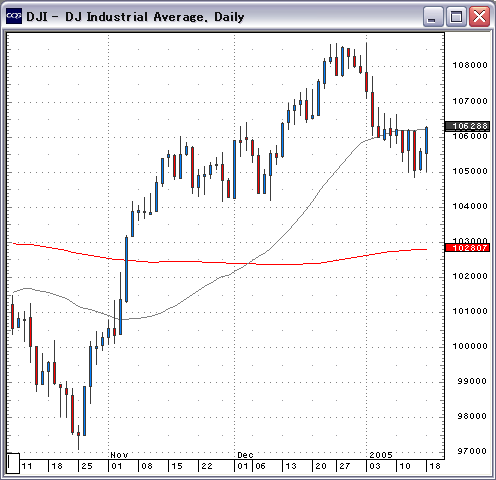The width and height of the screenshot is (496, 480).
Task: Click the 105000 price axis label
Action: tap(470, 171)
